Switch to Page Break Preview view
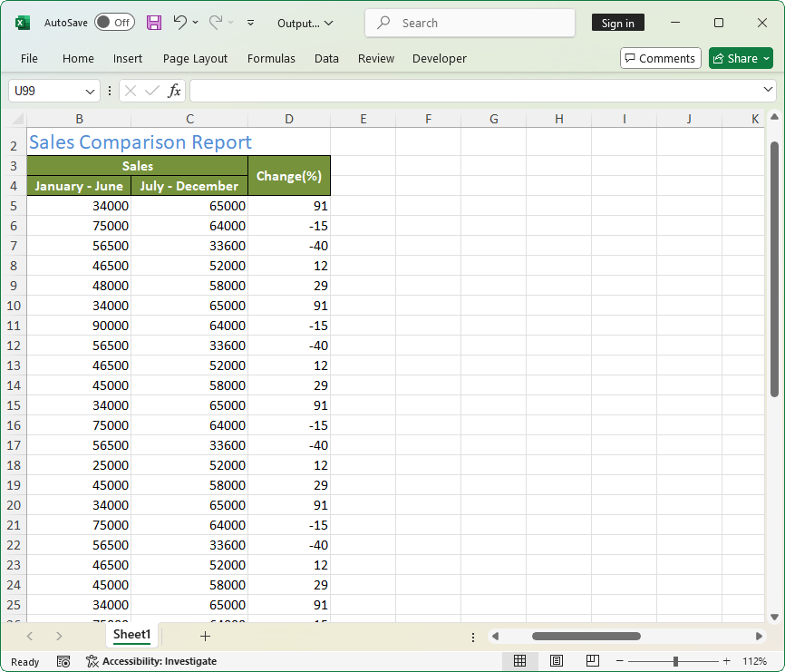The width and height of the screenshot is (785, 672). tap(592, 661)
